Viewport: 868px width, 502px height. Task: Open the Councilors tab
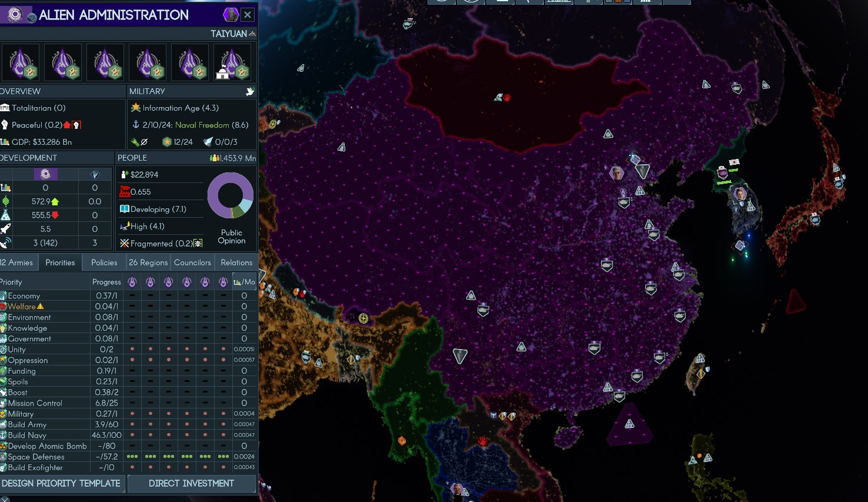[192, 262]
